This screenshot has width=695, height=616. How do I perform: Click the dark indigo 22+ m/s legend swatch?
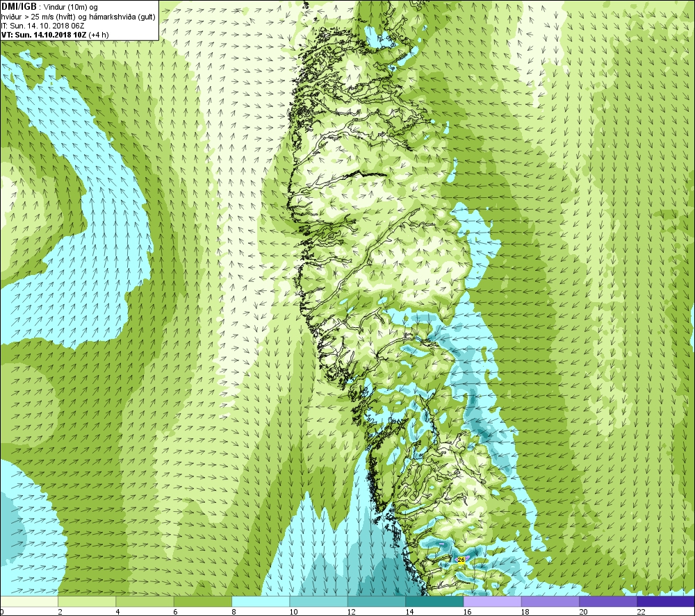[x=666, y=601]
